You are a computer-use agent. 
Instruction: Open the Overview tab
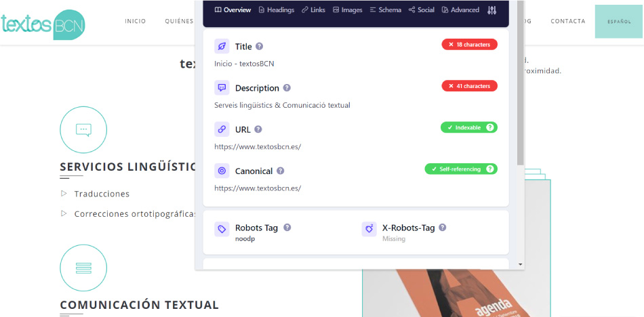click(x=233, y=10)
